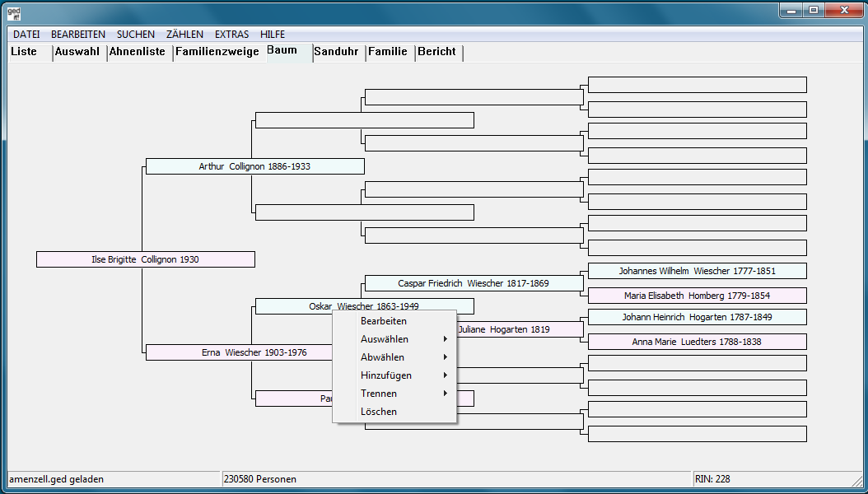Click the 'amenzell.ged geladen' status text

(56, 479)
